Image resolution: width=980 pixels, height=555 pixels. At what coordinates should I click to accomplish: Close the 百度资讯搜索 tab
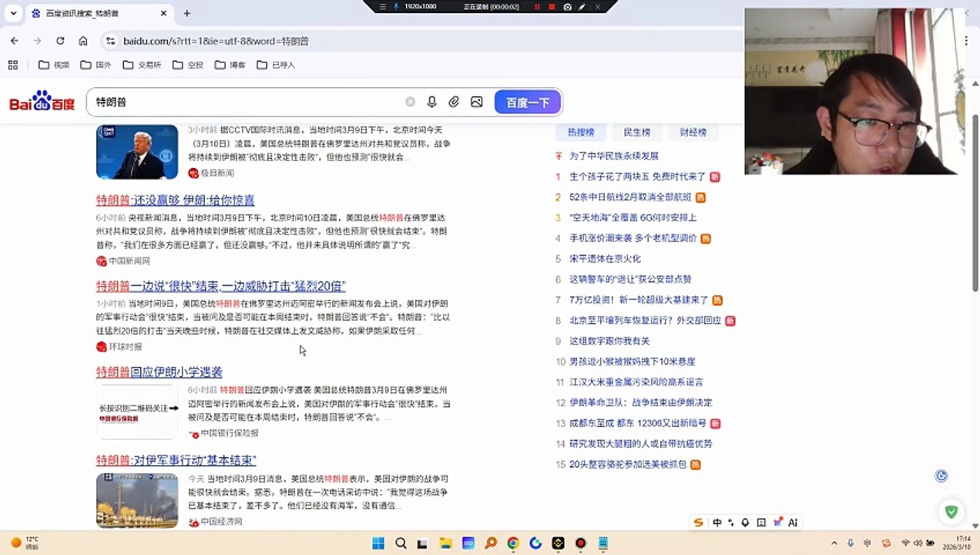(x=164, y=13)
